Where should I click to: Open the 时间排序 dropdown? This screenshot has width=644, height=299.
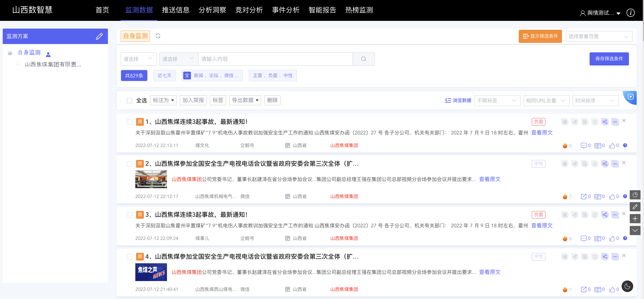click(595, 101)
